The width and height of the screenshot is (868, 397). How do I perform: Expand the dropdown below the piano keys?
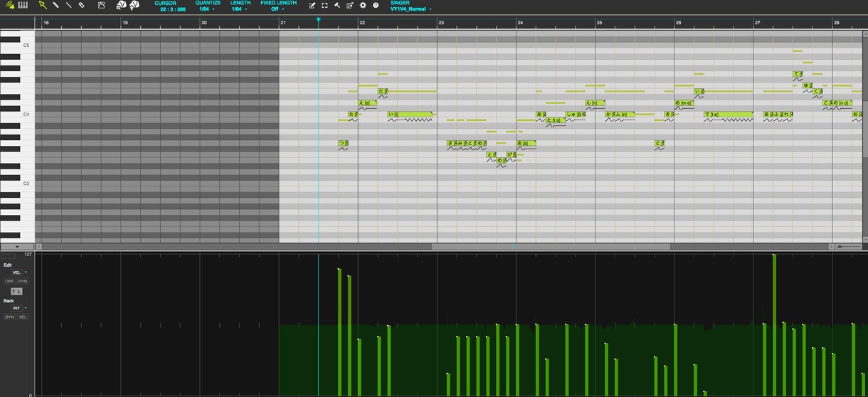pos(17,246)
